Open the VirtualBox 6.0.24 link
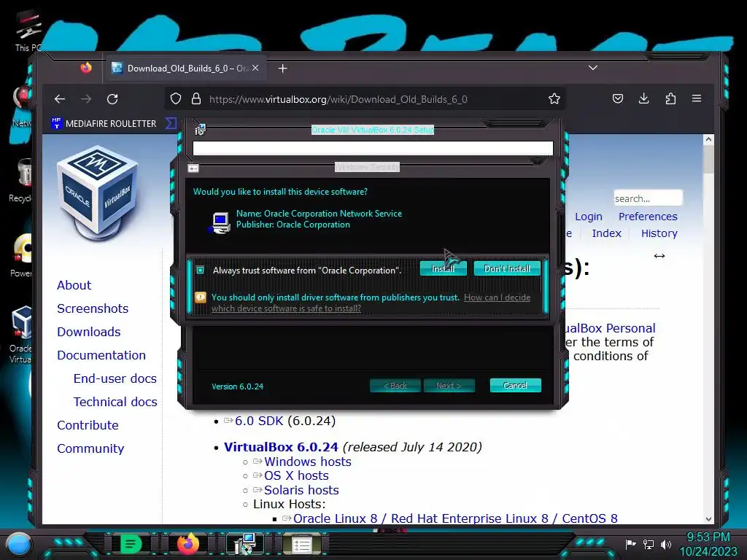Viewport: 747px width, 560px height. coord(281,447)
